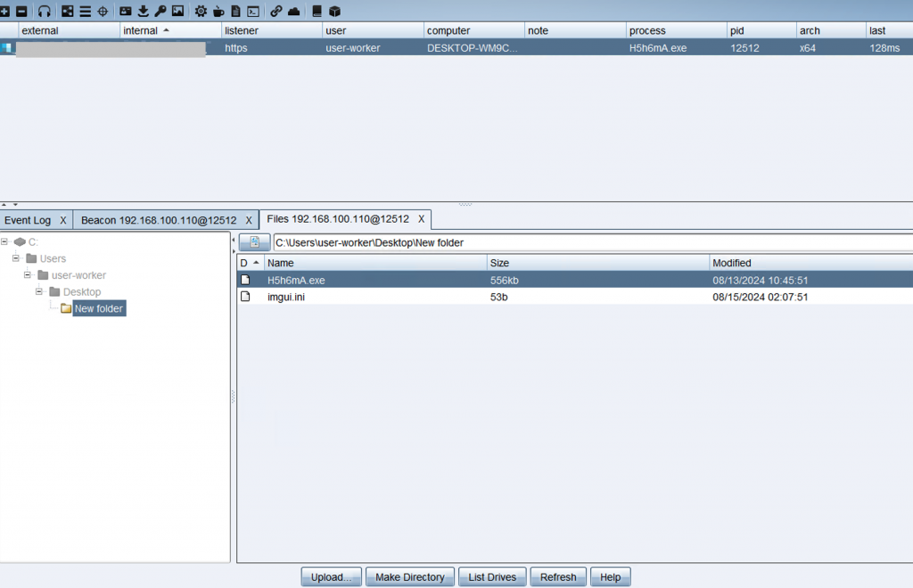Click the 08/15/2024 02:07:51 modified date
913x588 pixels.
pyautogui.click(x=760, y=297)
